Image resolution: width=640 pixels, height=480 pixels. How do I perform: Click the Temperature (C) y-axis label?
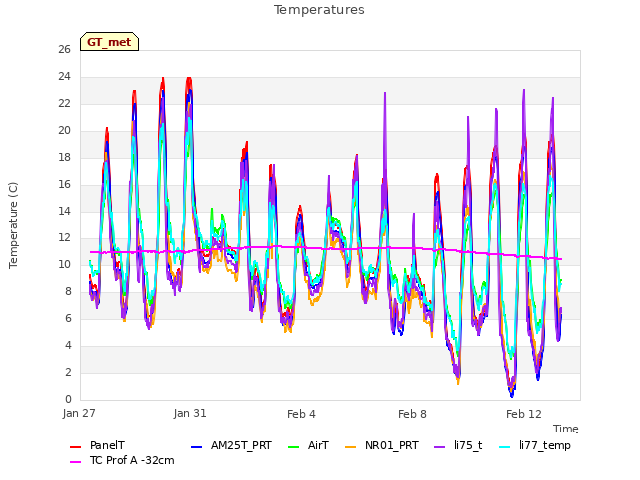pyautogui.click(x=13, y=225)
